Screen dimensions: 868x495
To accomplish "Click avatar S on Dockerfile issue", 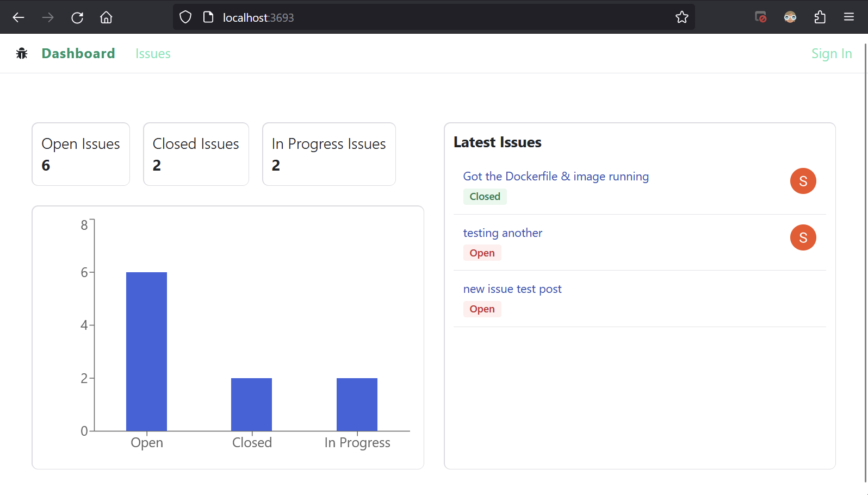I will 803,181.
